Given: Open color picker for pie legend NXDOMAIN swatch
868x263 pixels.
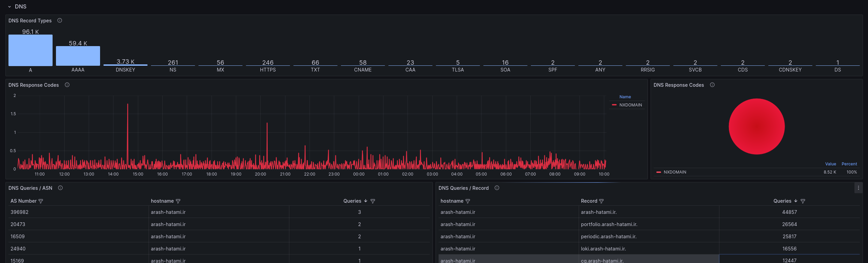Looking at the screenshot, I should (x=658, y=172).
